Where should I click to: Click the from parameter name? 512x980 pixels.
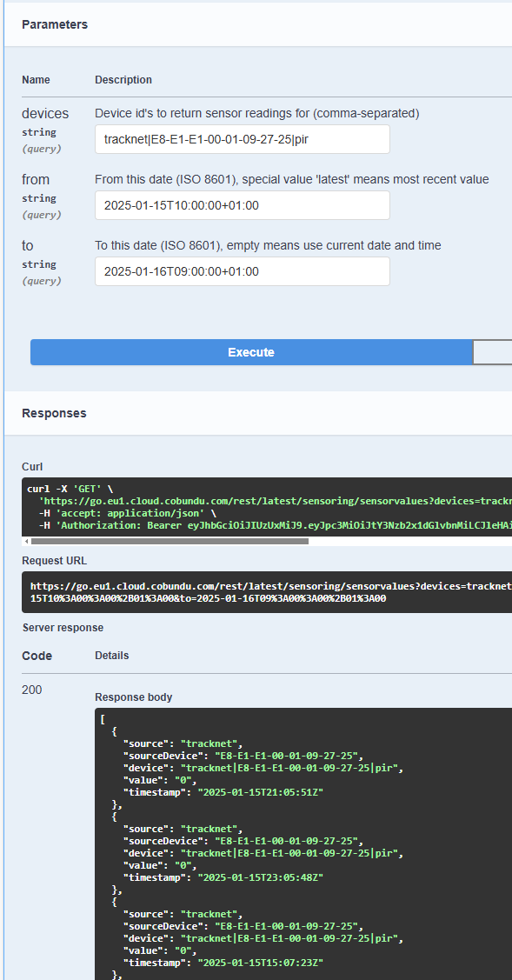pyautogui.click(x=36, y=180)
